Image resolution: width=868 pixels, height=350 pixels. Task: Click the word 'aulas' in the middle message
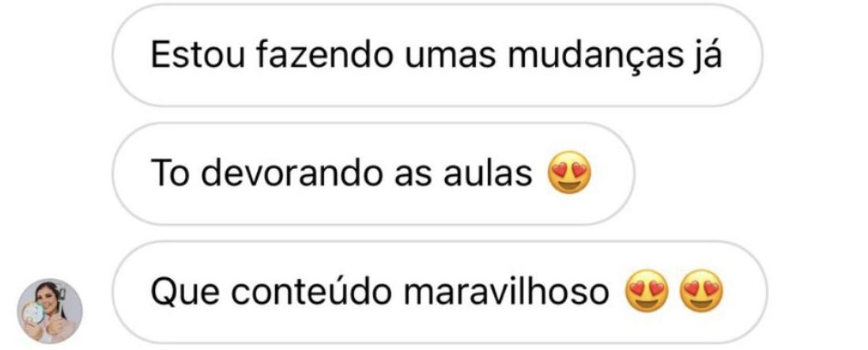click(x=488, y=172)
